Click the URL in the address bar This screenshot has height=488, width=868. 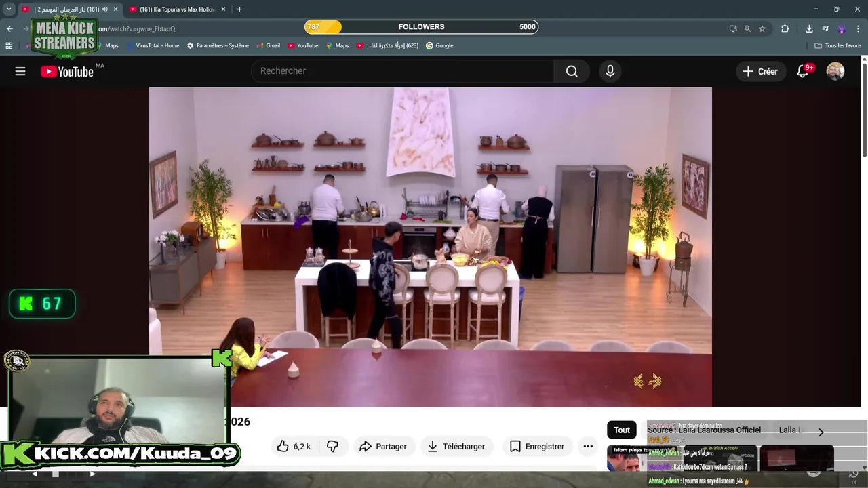pos(138,29)
